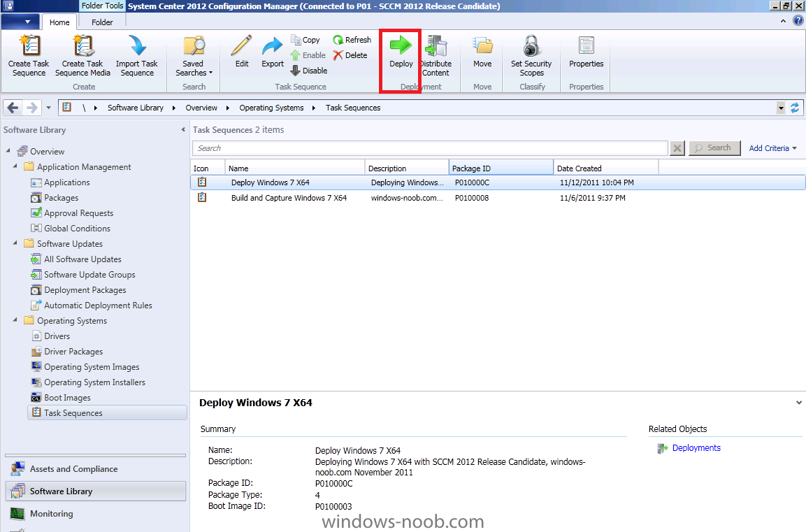The image size is (806, 532).
Task: Clear search with the X button
Action: click(x=677, y=148)
